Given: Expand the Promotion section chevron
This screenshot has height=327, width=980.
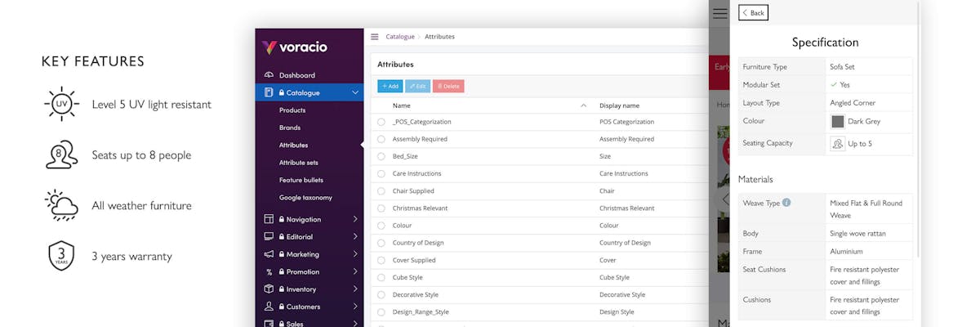Looking at the screenshot, I should [x=355, y=271].
